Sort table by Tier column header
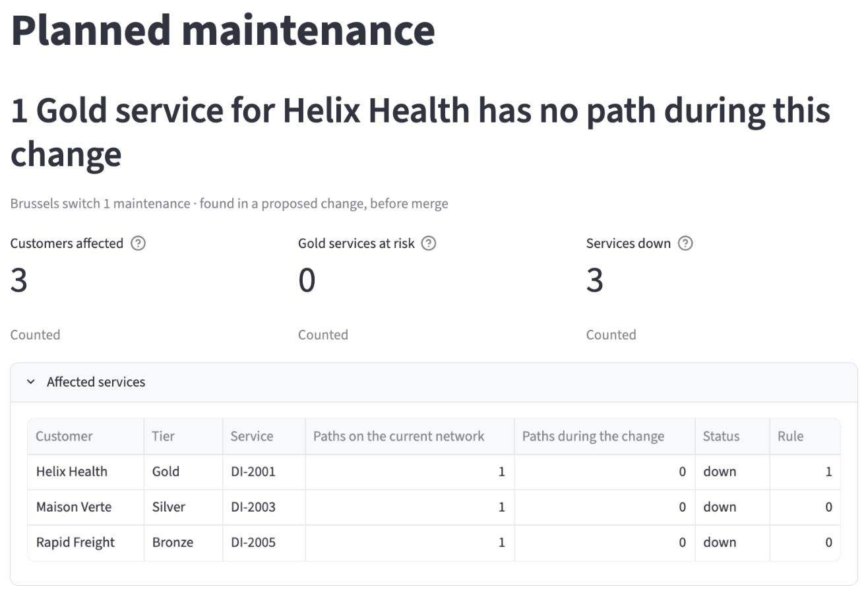The height and width of the screenshot is (593, 868). tap(183, 436)
